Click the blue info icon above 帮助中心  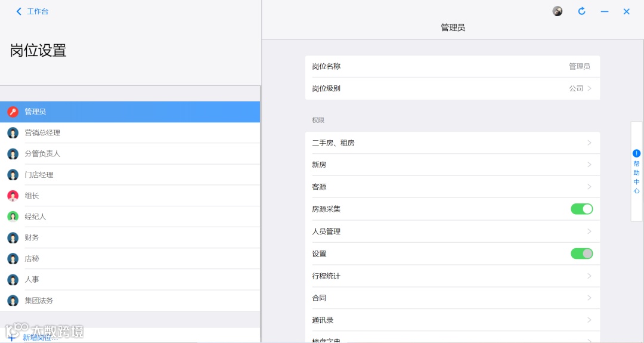tap(636, 153)
